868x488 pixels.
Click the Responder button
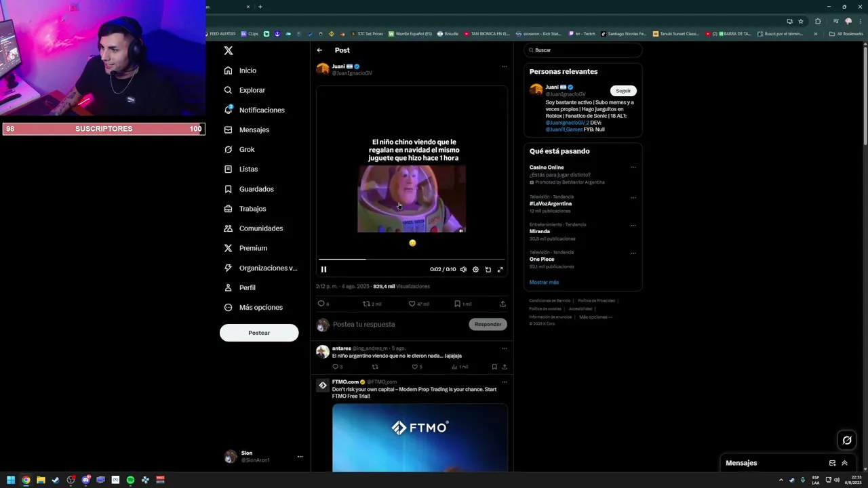(488, 325)
